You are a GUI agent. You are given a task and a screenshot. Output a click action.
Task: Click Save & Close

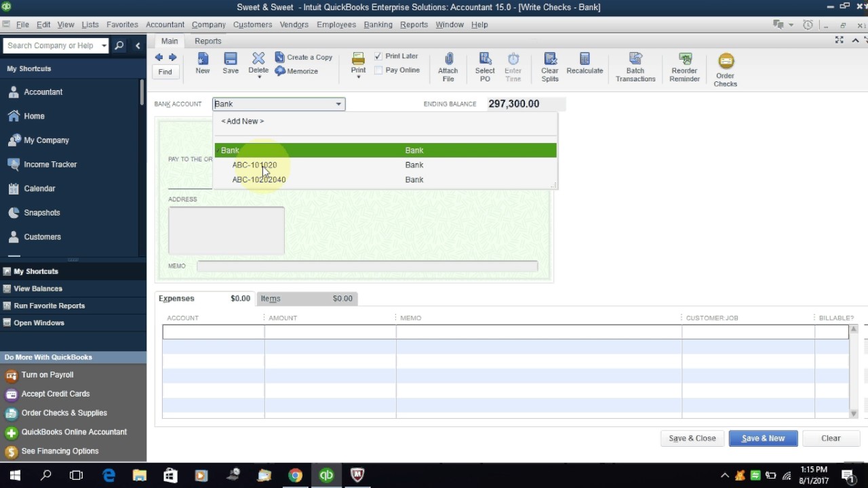(x=692, y=439)
